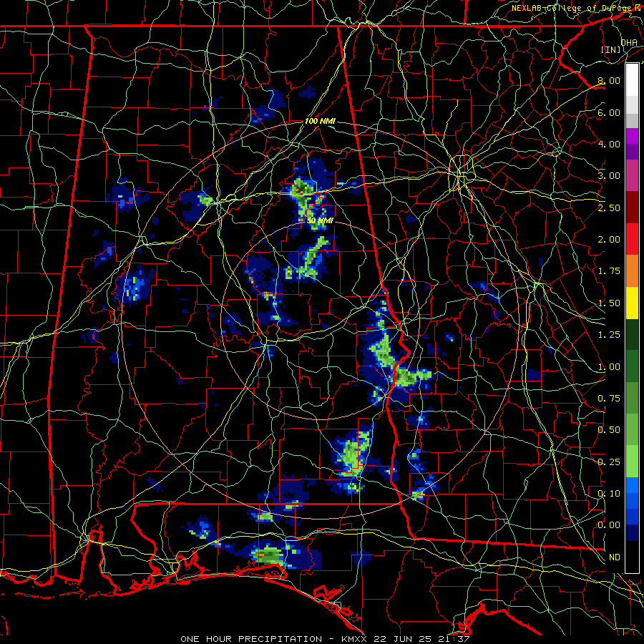Click the lime green 0.25 legend swatch

point(632,462)
